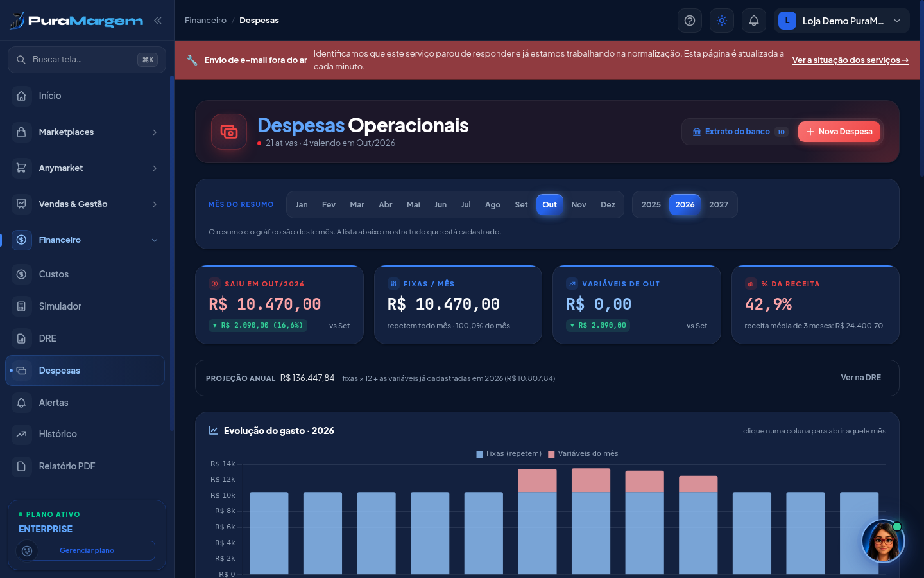
Task: Click the Histórico trend icon
Action: (x=21, y=434)
